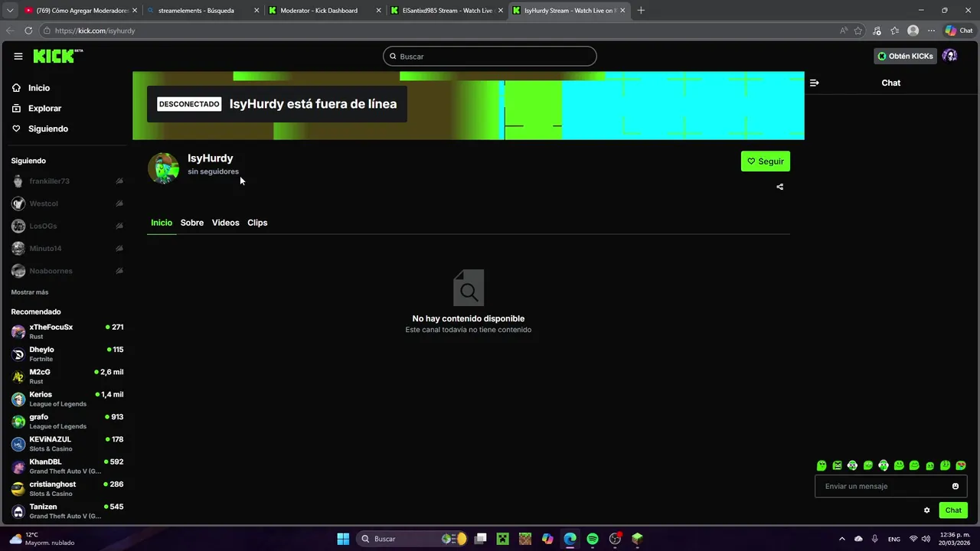Click the KICK logo

57,56
